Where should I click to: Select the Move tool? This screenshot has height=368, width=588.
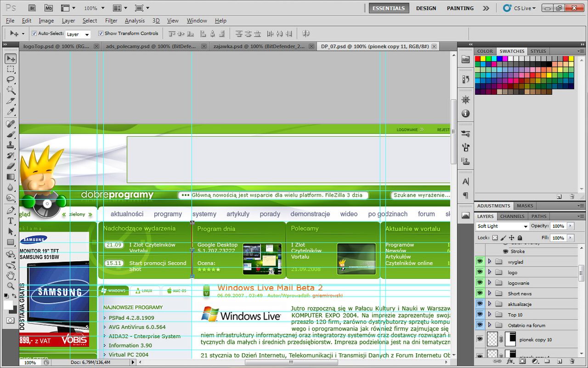(11, 58)
